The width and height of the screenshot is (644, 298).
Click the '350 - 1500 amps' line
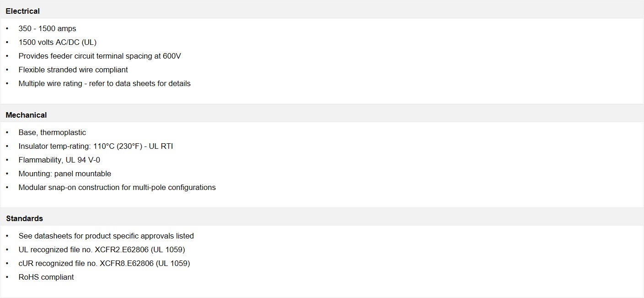point(47,28)
